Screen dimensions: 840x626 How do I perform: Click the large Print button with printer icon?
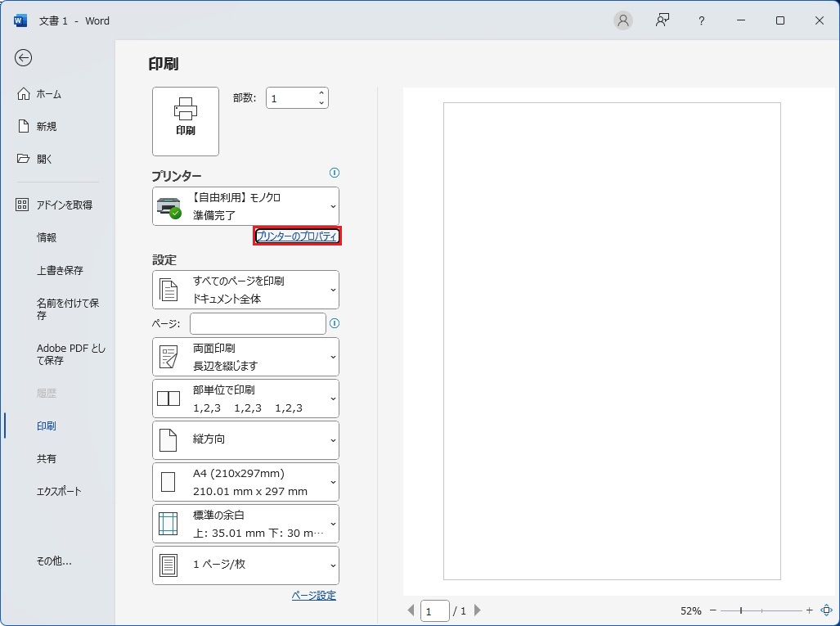[x=186, y=121]
